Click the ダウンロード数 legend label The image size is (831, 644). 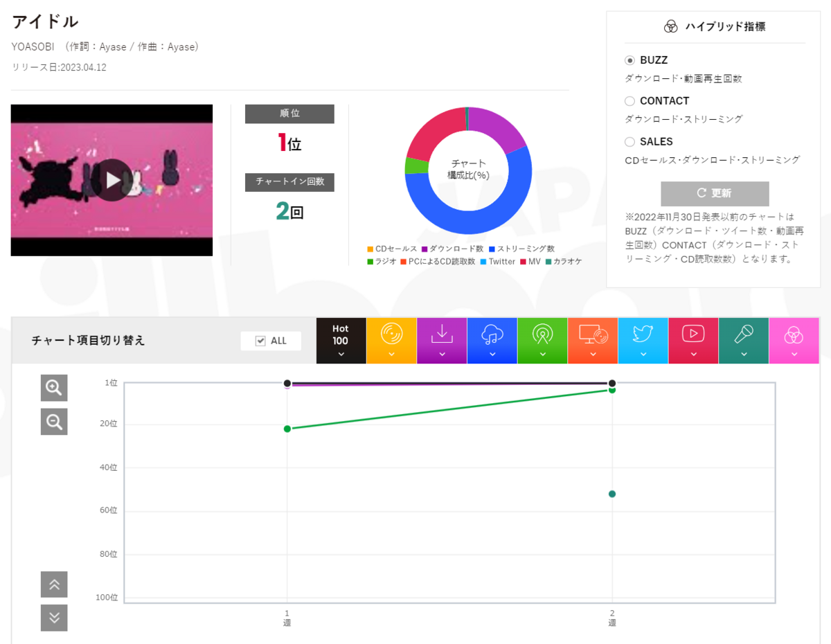tap(456, 249)
